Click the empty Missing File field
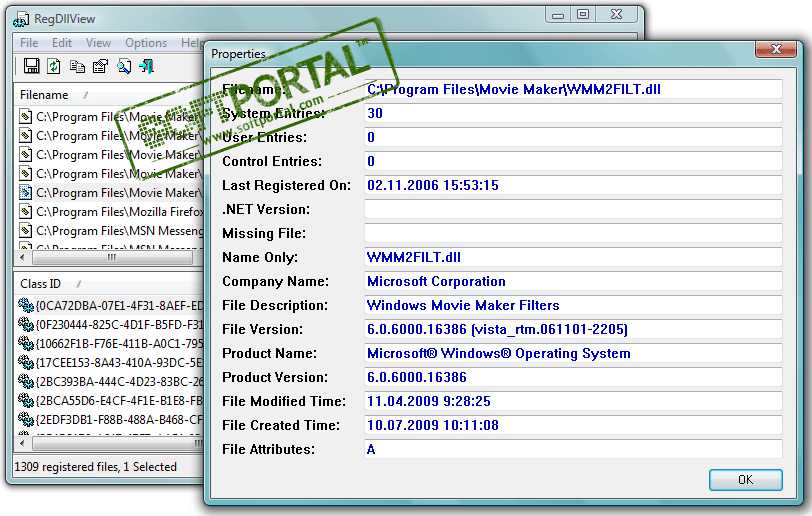Viewport: 812px width, 516px height. click(x=573, y=233)
